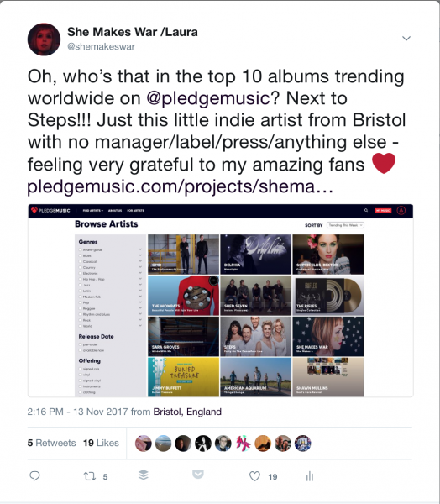
Task: Open She Makes War profile avatar
Action: coord(44,39)
